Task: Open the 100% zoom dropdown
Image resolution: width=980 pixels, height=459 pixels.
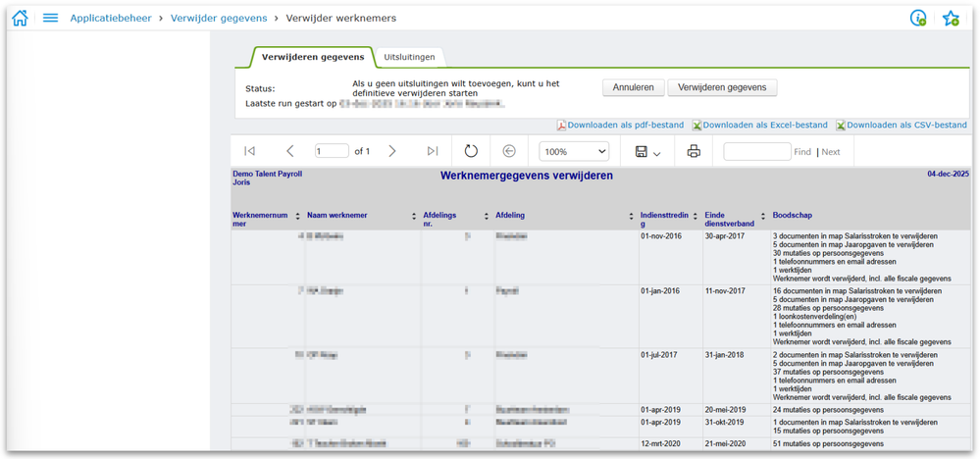Action: tap(575, 152)
